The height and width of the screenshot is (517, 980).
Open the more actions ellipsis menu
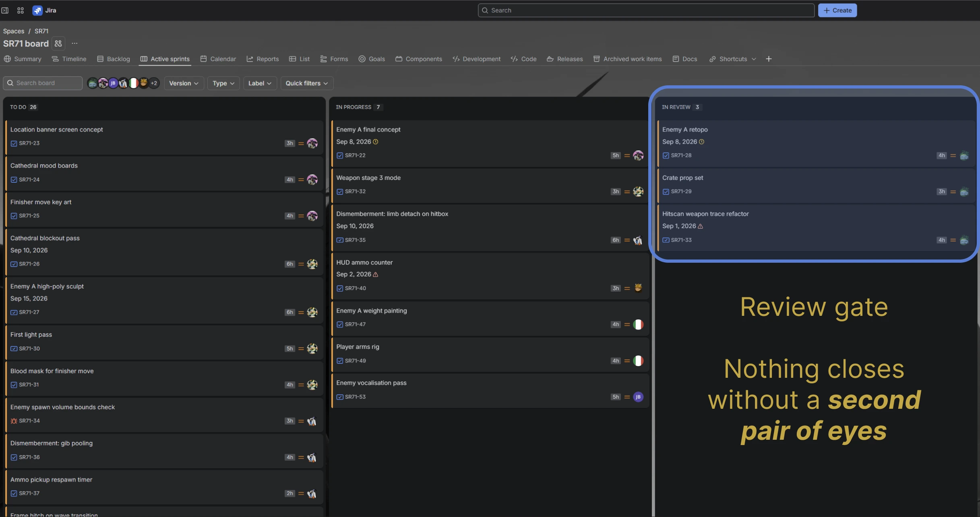pyautogui.click(x=74, y=43)
